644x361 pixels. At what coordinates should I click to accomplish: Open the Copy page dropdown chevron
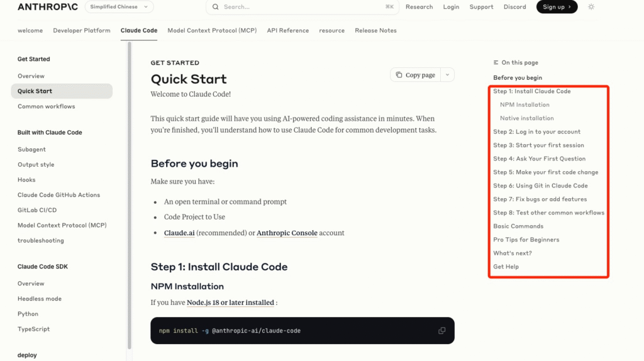[x=447, y=75]
